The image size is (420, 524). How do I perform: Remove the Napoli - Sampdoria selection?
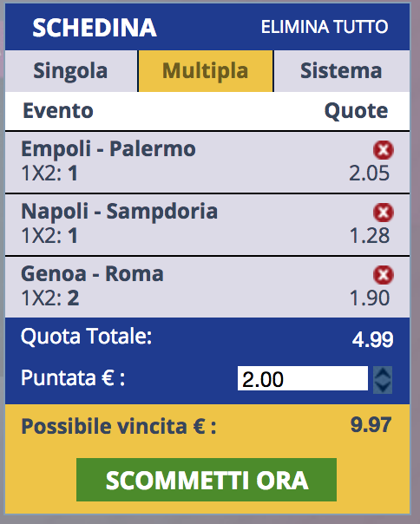click(x=384, y=213)
